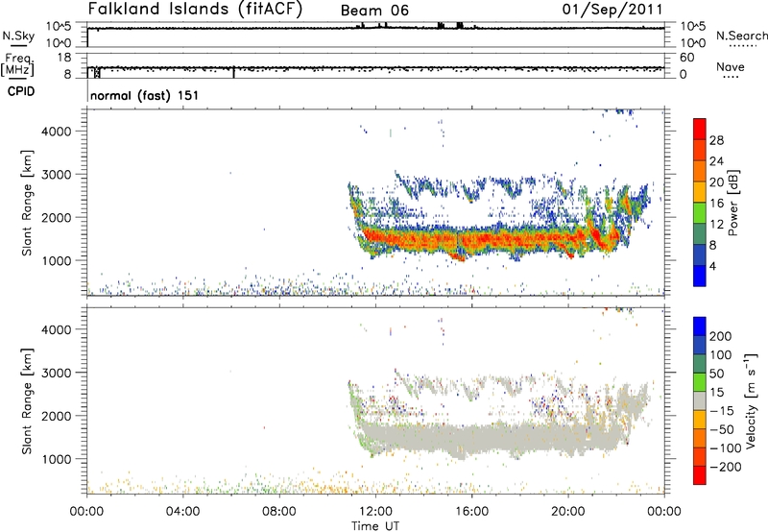This screenshot has height=532, width=768.
Task: Click the power panel 'Slant Range [km]' label
Action: pyautogui.click(x=27, y=203)
